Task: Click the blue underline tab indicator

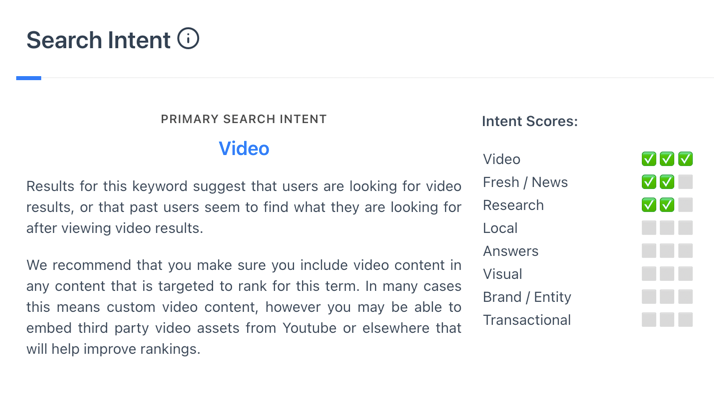Action: click(x=29, y=78)
